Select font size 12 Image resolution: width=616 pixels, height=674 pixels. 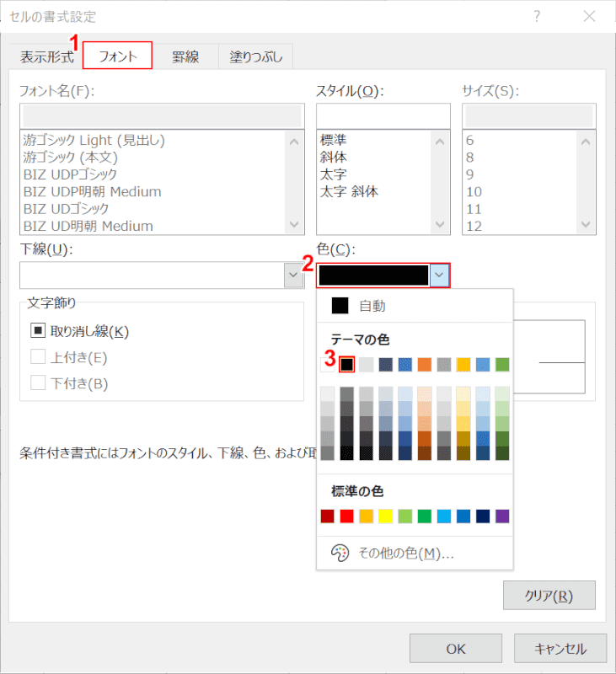click(474, 226)
